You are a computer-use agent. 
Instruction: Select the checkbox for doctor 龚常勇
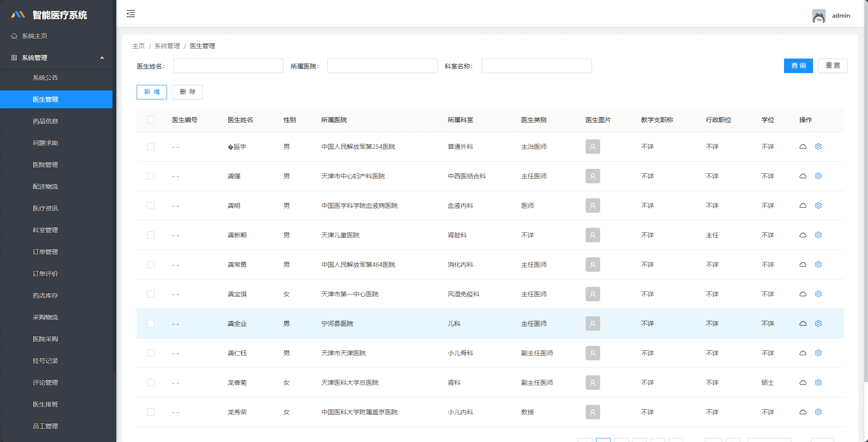pyautogui.click(x=151, y=265)
